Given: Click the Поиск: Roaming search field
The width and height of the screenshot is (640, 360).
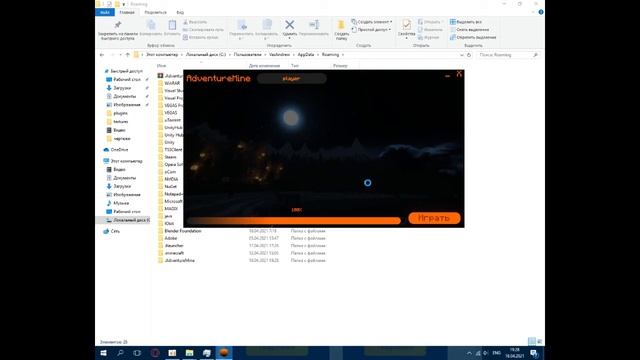Looking at the screenshot, I should [x=507, y=55].
